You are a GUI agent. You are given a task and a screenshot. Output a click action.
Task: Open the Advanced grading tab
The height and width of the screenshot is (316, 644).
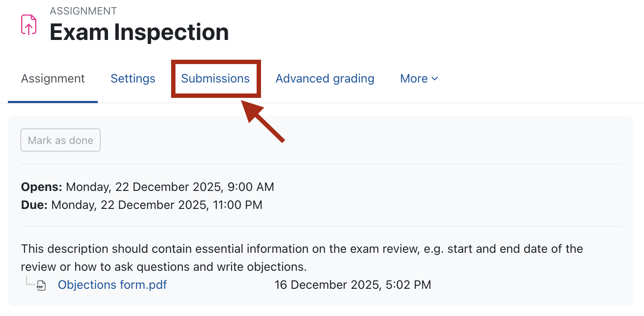click(325, 79)
